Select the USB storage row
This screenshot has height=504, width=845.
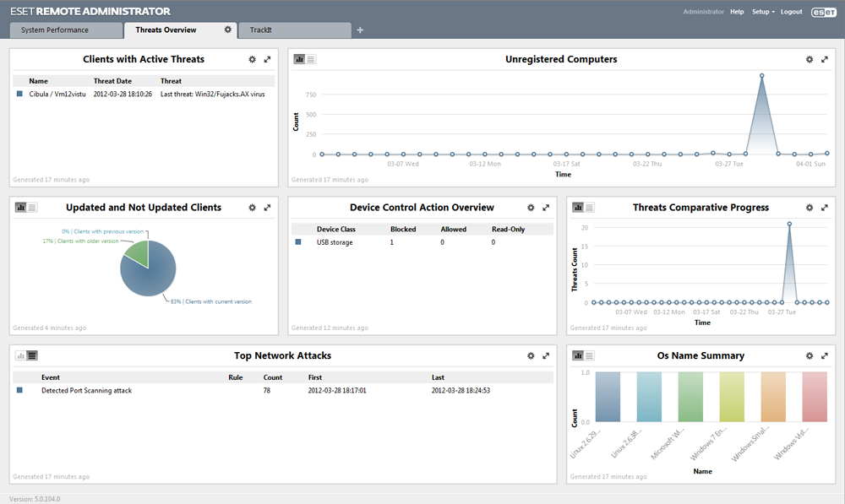coord(422,242)
